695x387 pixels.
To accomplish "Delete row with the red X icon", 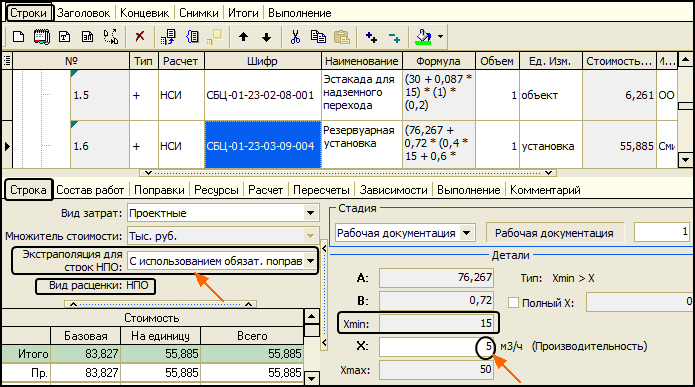I will click(140, 36).
